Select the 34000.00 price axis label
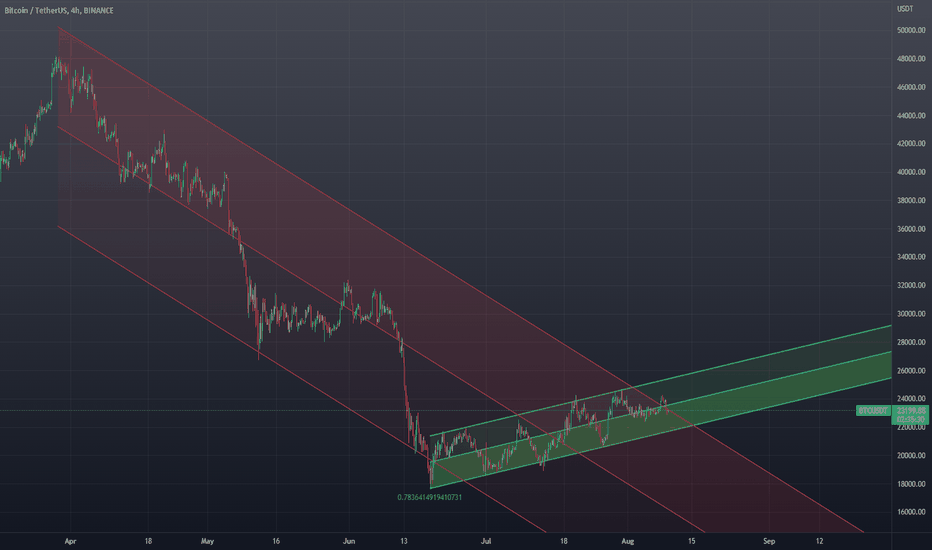Screen dimensions: 932x550 point(911,257)
